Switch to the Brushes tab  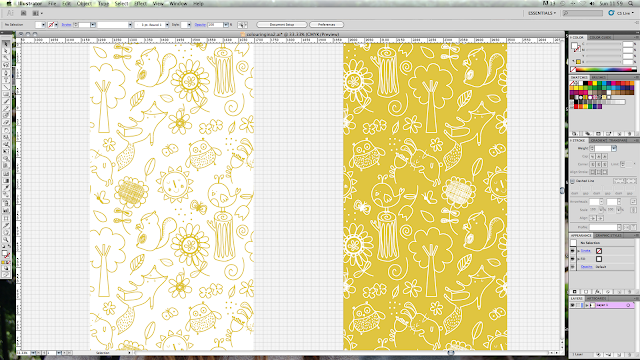[x=598, y=77]
